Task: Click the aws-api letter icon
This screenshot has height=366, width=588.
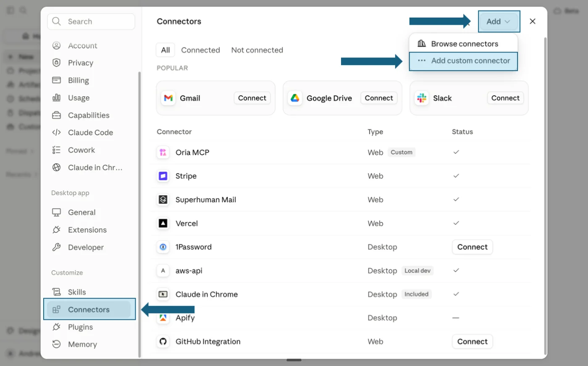Action: click(163, 270)
